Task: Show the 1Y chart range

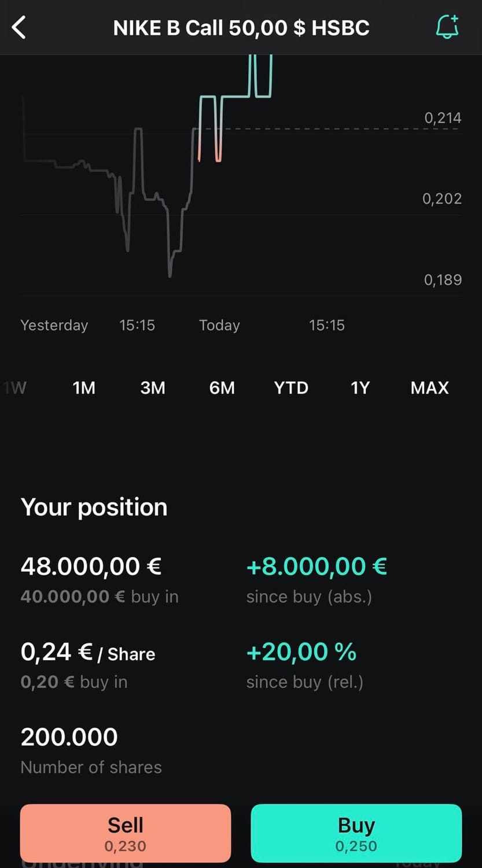Action: pyautogui.click(x=360, y=388)
